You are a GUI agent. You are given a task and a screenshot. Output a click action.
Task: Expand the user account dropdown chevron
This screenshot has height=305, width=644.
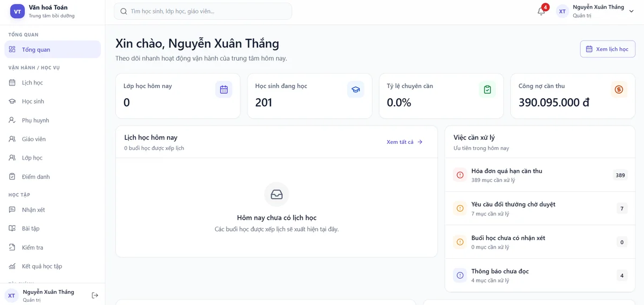[x=631, y=11]
